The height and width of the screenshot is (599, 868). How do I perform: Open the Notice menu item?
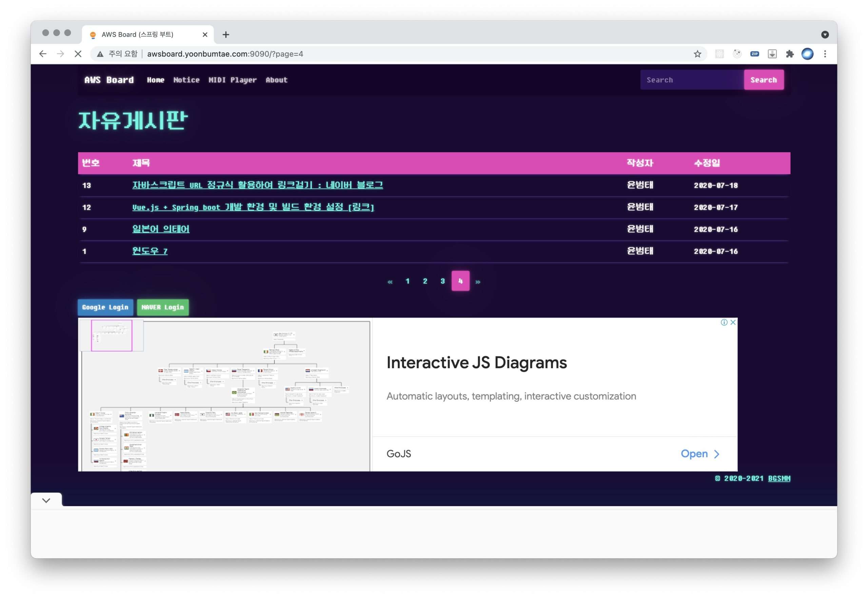click(186, 80)
